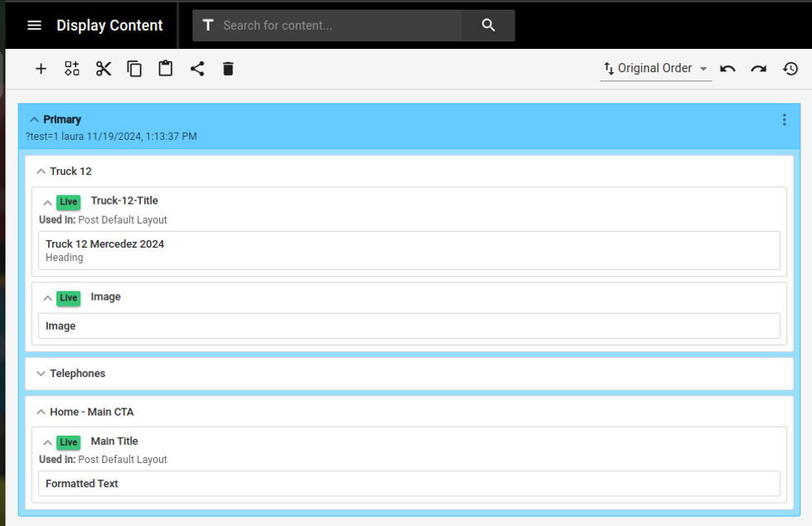The image size is (812, 526).
Task: Click the Live badge on the Image component
Action: [x=68, y=297]
